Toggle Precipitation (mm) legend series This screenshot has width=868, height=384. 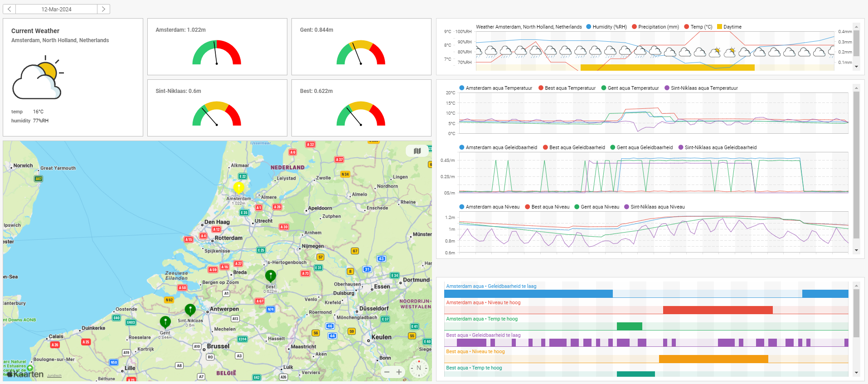pyautogui.click(x=655, y=27)
